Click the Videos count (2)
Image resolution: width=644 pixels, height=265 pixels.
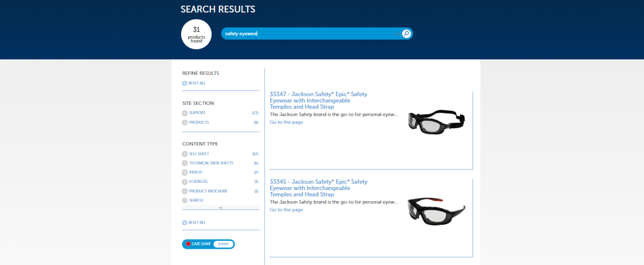pyautogui.click(x=256, y=172)
